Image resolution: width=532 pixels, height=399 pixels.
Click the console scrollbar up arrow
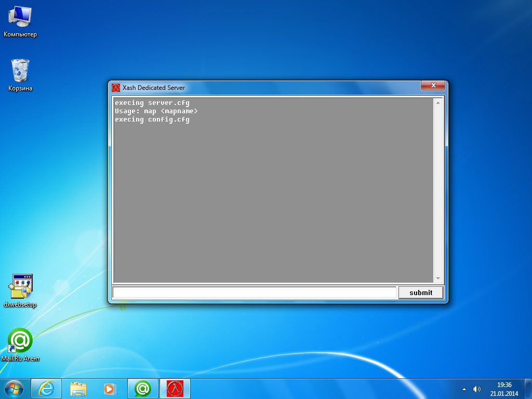(437, 103)
